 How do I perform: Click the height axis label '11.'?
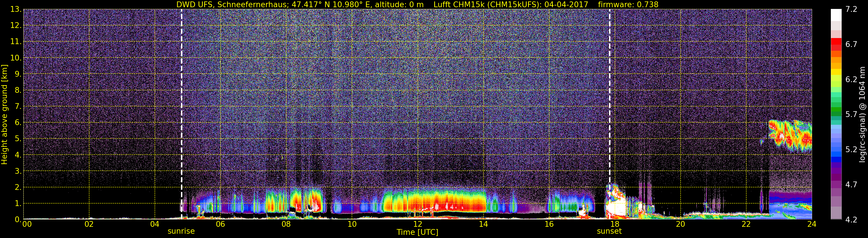coord(16,41)
